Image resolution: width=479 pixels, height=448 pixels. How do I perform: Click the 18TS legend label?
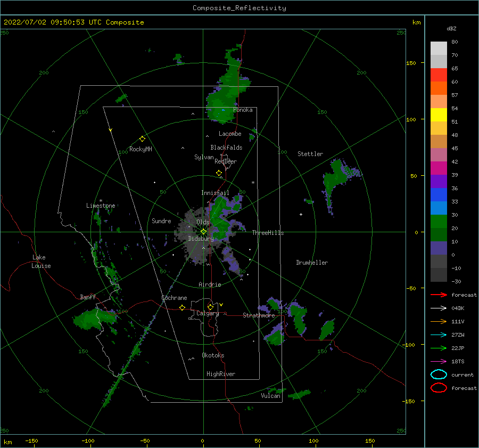click(458, 362)
